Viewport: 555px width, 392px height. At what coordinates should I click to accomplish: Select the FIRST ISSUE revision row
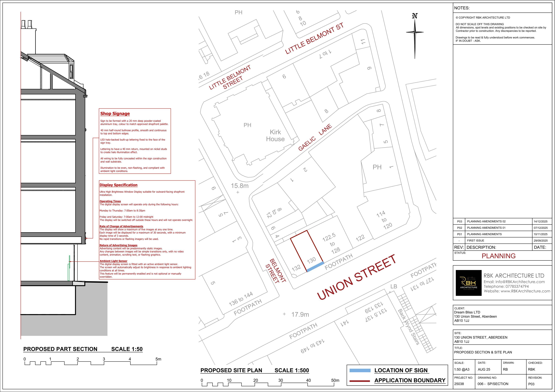(x=502, y=241)
